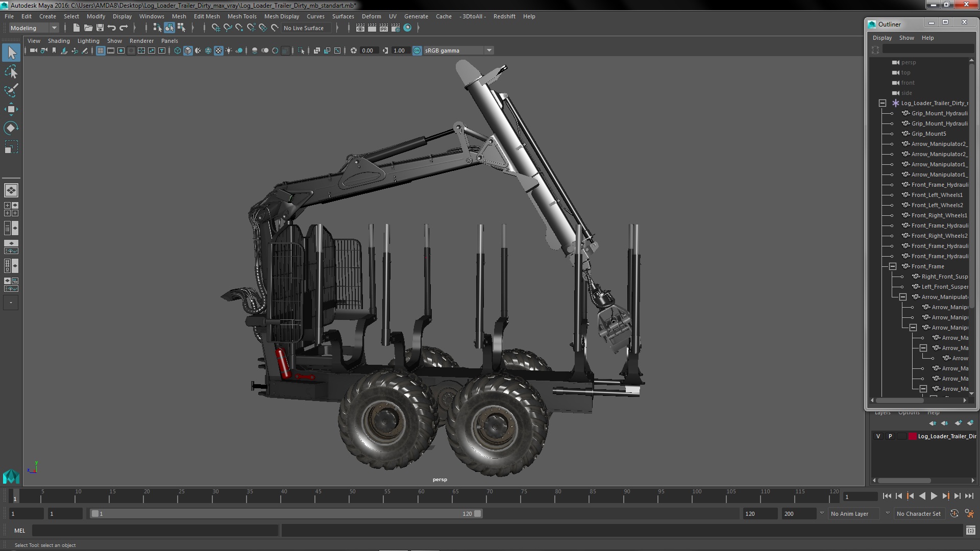This screenshot has height=551, width=980.
Task: Enable snap to points icon
Action: pyautogui.click(x=239, y=28)
